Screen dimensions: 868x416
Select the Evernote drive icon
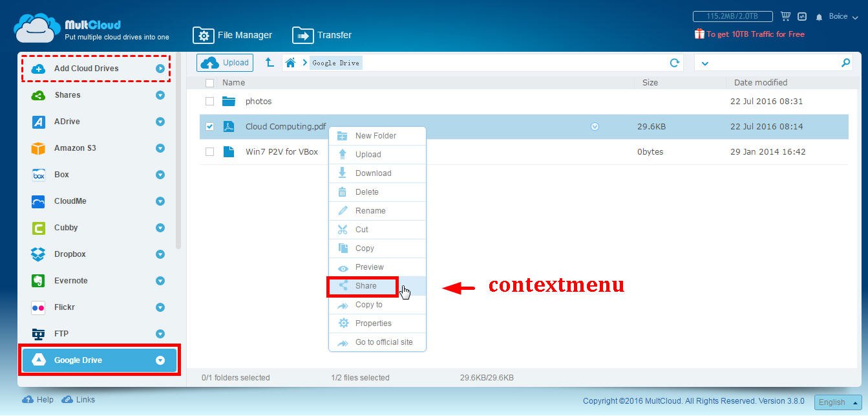tap(38, 281)
